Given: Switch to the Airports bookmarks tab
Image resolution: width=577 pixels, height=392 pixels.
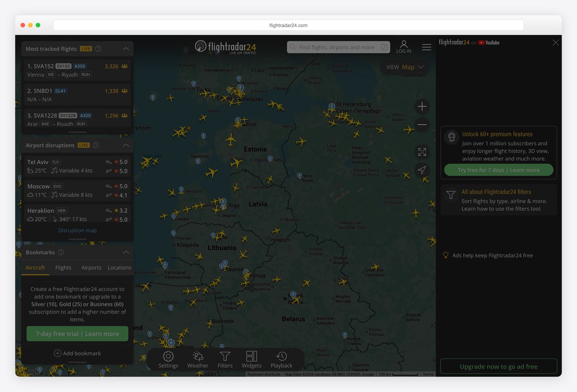Looking at the screenshot, I should point(91,267).
